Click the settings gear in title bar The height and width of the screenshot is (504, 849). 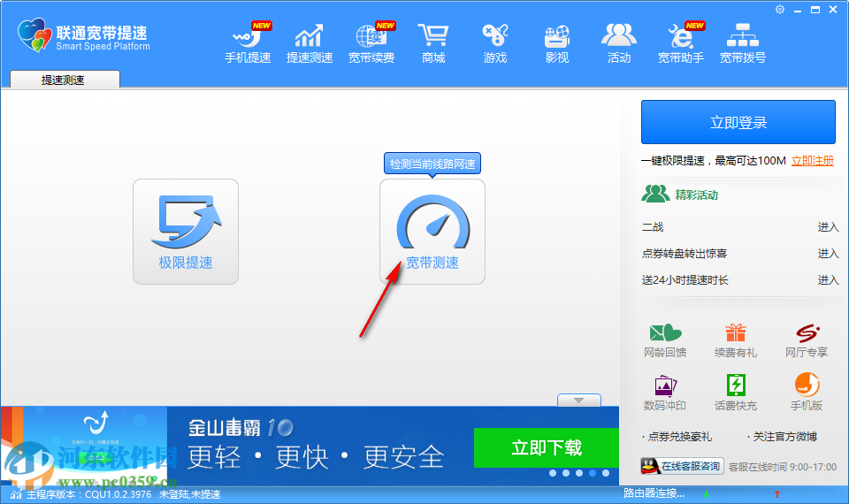coord(780,9)
